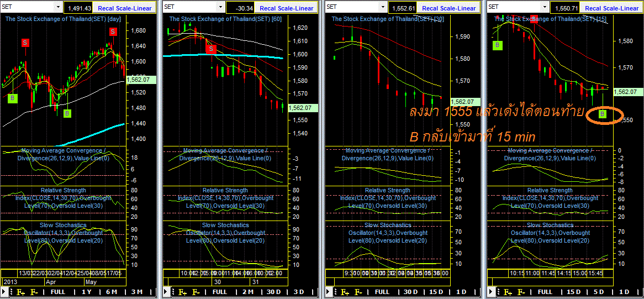
Task: Click Recal Scale-Linear in the 15-minute chart
Action: pyautogui.click(x=611, y=8)
